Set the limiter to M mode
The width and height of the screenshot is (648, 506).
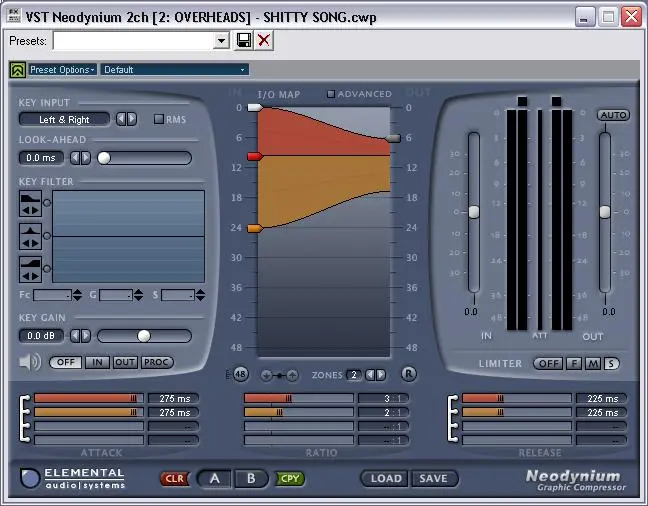[x=593, y=363]
